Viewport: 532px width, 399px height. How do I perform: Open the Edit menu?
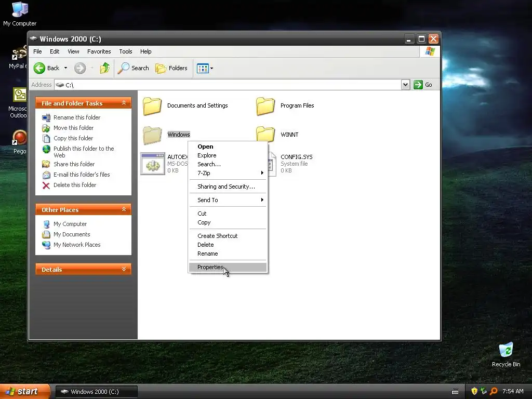tap(55, 51)
